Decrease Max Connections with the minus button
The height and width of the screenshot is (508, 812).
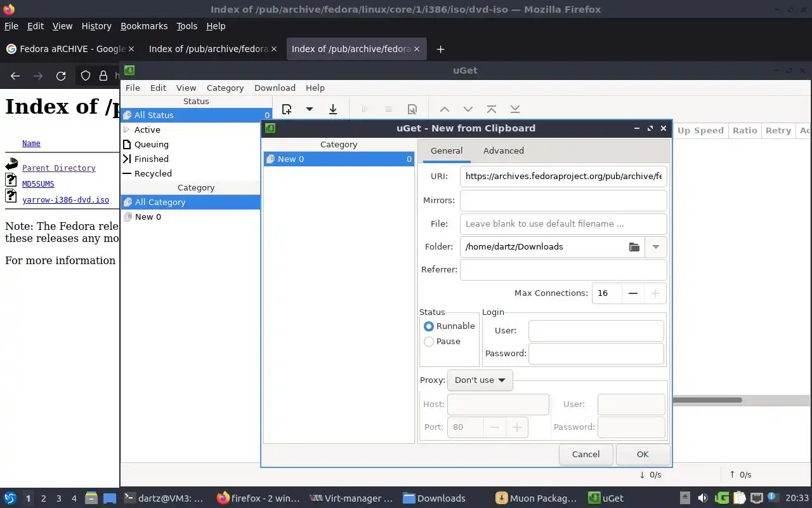tap(632, 293)
